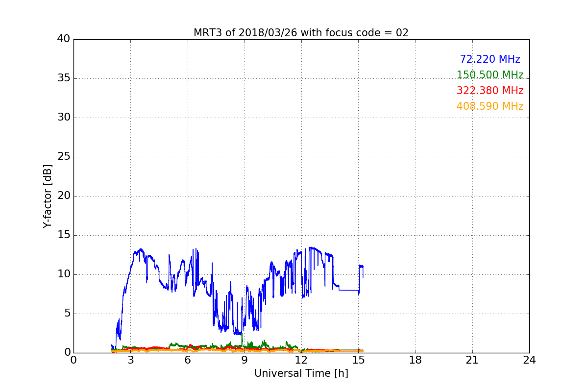Click the y-axis tick label 30

tap(64, 118)
